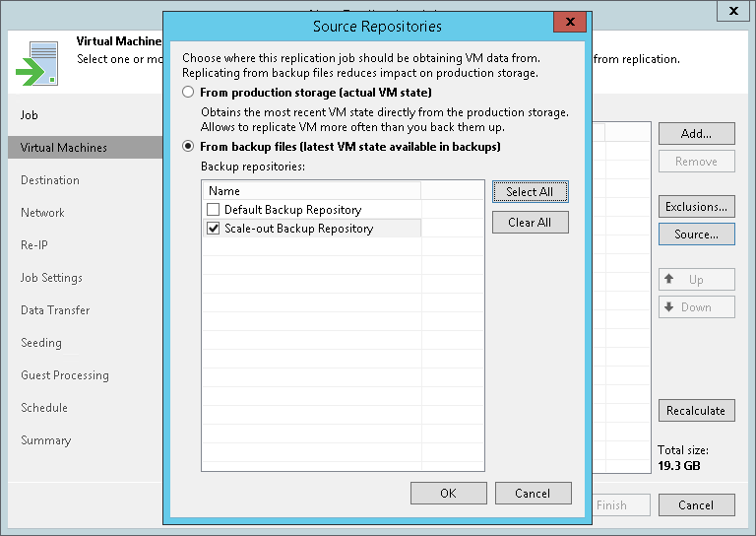Check the Default Backup Repository checkbox
Screen dimensions: 756x536
[213, 210]
